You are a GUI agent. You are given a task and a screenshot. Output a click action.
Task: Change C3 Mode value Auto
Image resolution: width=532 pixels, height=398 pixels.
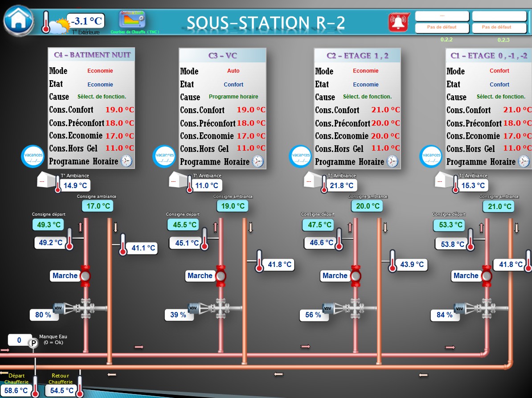233,70
